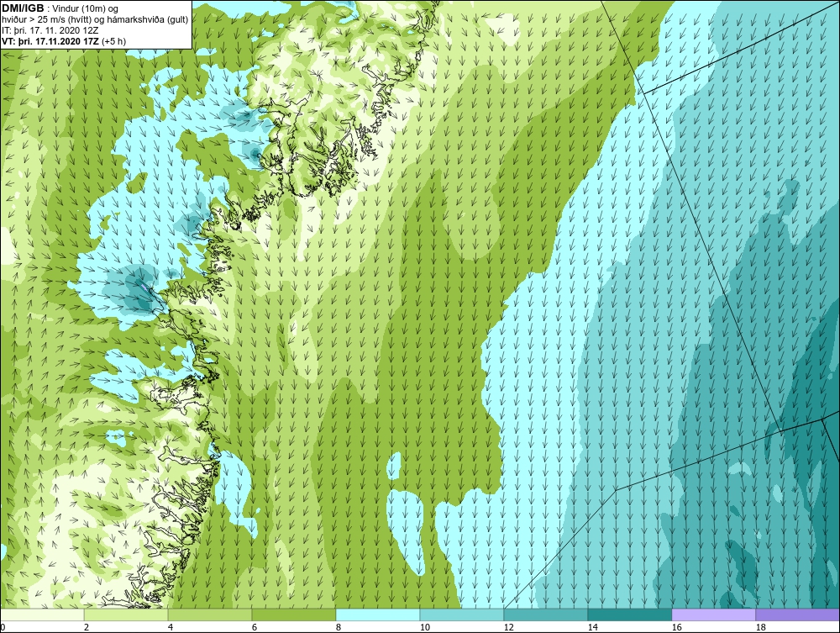Click the legend scale label "10"
Image resolution: width=840 pixels, height=633 pixels.
click(425, 627)
